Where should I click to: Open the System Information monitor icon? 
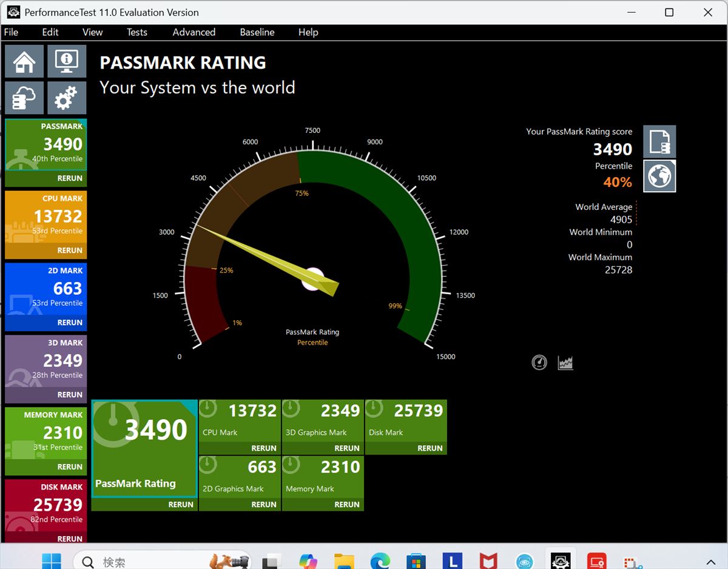tap(67, 61)
